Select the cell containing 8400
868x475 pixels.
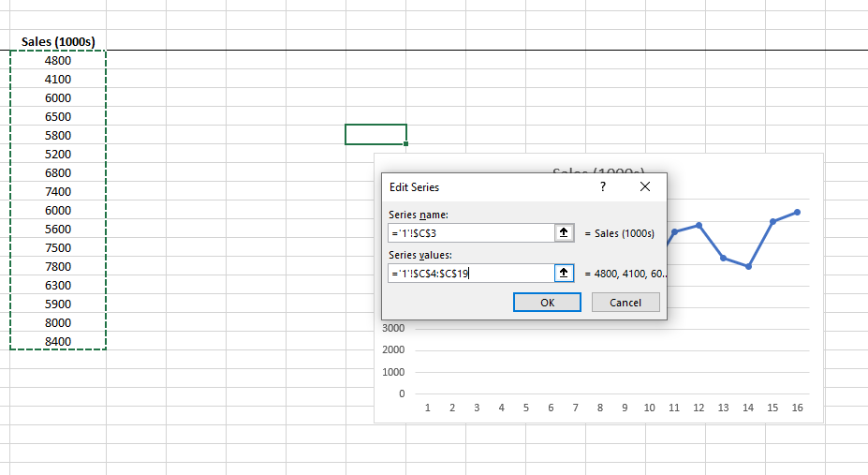pyautogui.click(x=58, y=341)
